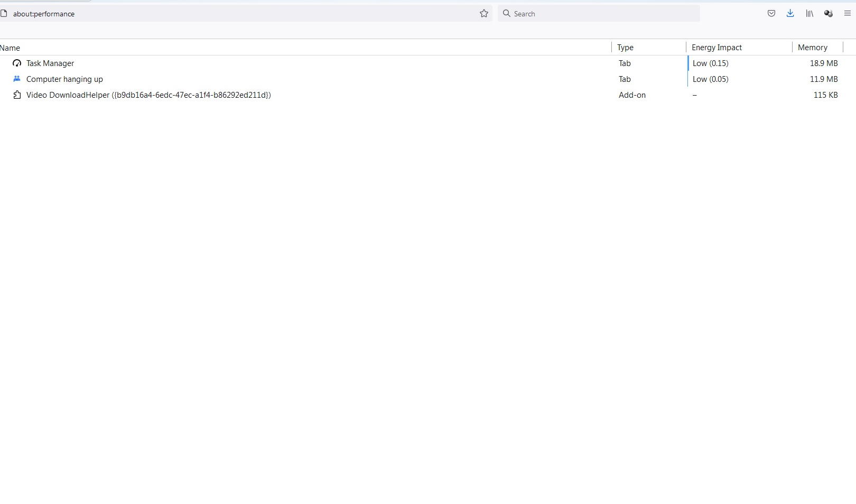
Task: Open the Pocket save icon
Action: [x=771, y=14]
